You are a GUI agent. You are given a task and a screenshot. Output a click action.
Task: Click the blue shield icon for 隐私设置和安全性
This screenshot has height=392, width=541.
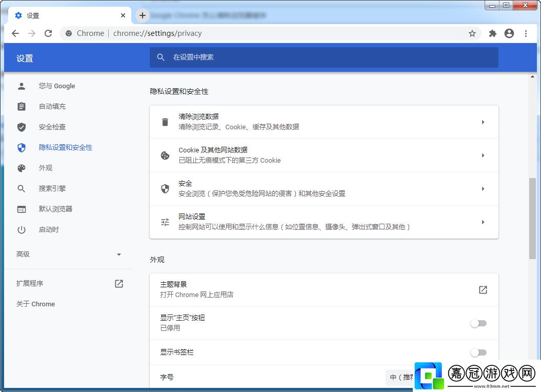coord(22,147)
